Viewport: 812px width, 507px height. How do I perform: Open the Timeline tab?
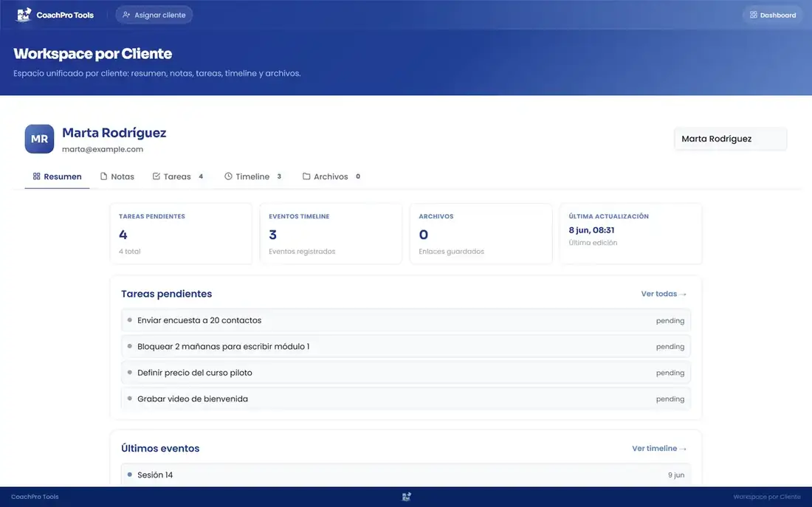coord(254,176)
